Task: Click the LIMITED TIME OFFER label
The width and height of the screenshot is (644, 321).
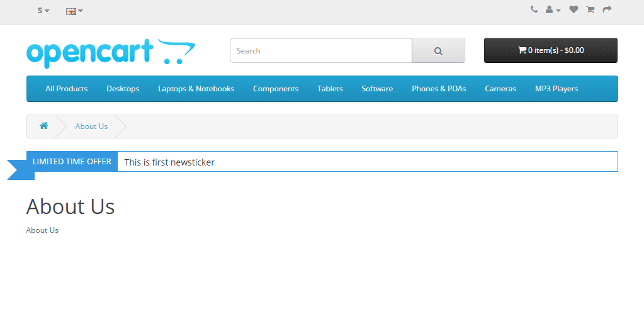Action: point(72,161)
